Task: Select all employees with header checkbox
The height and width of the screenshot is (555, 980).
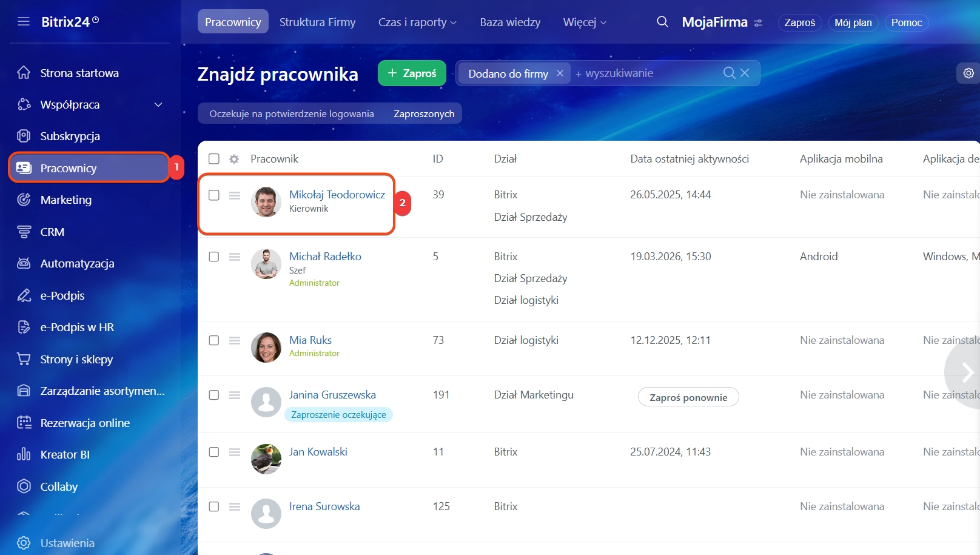Action: 214,159
